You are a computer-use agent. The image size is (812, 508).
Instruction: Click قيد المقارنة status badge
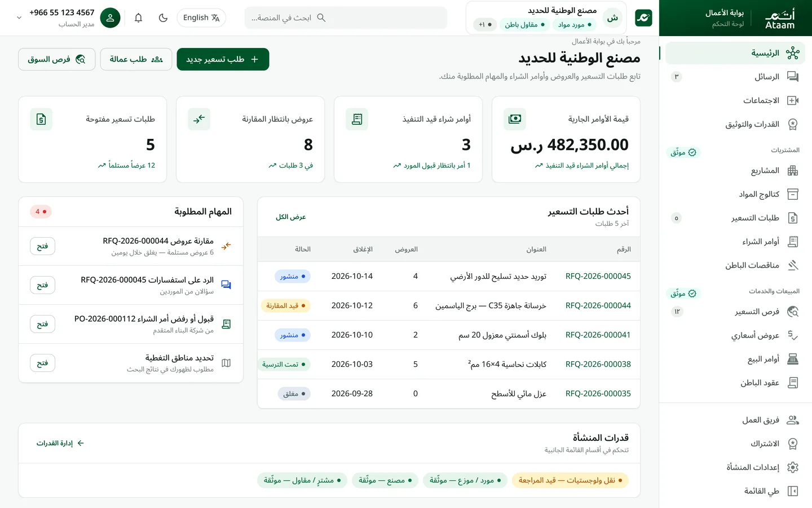coord(286,305)
